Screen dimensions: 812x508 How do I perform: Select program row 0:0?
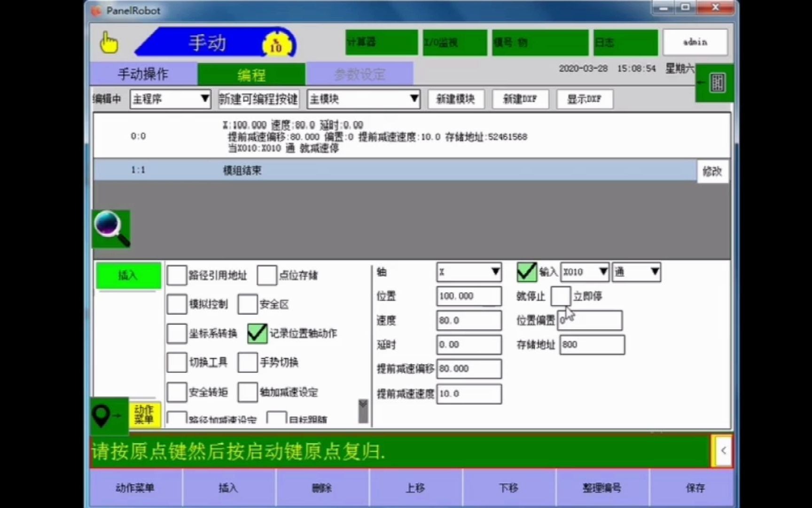point(412,136)
